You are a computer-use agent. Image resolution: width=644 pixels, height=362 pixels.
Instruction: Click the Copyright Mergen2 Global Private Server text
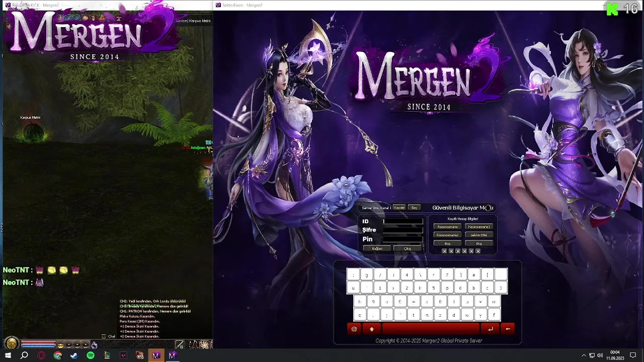(429, 341)
